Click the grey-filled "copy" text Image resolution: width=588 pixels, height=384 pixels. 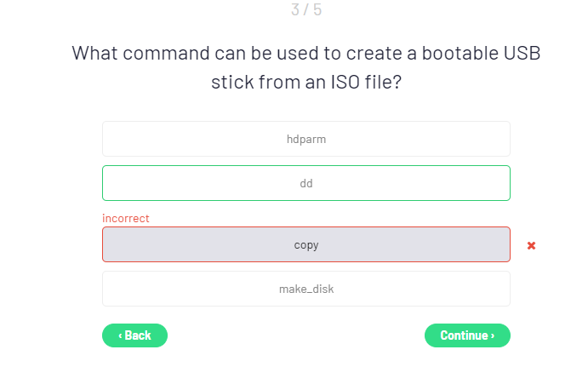click(306, 245)
